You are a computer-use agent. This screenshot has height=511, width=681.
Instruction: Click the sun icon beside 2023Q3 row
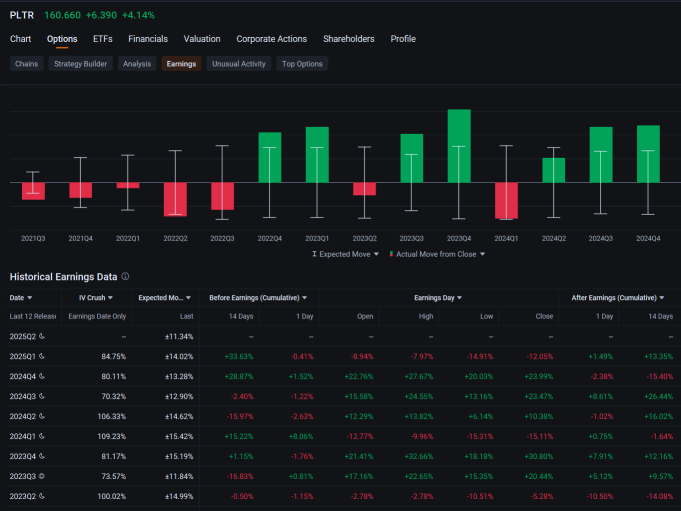coord(42,476)
